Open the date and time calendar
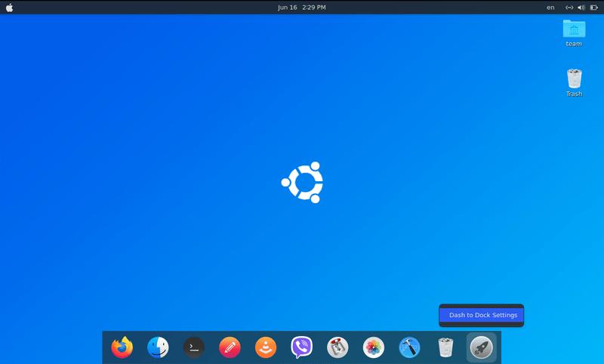This screenshot has width=604, height=364. (301, 8)
